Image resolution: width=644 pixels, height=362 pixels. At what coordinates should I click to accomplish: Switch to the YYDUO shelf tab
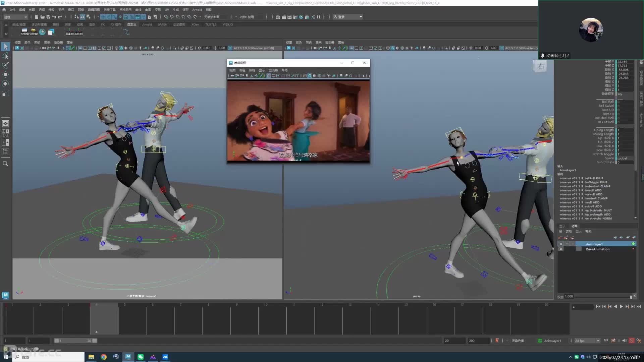point(227,24)
